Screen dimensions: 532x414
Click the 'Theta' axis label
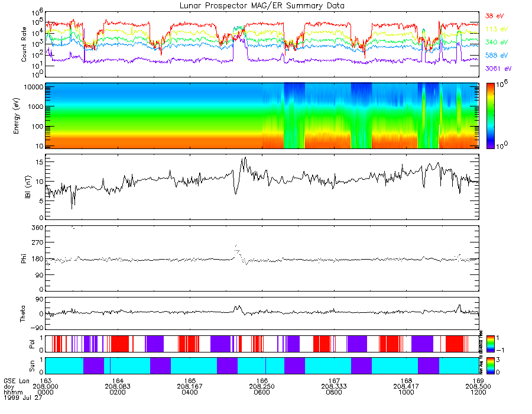(x=22, y=313)
